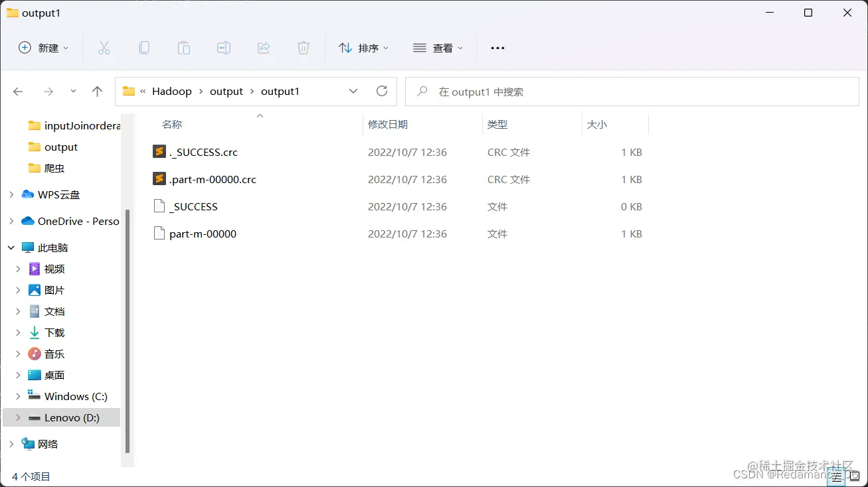Open the 查看 view options dropdown
Screen dimensions: 868x487
point(437,47)
